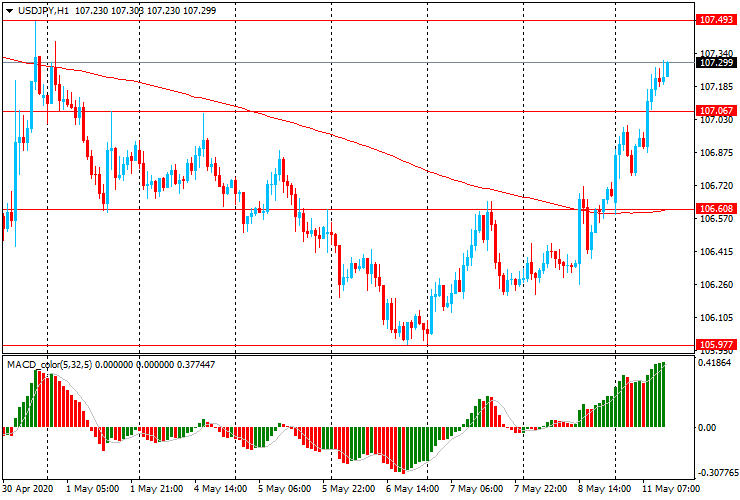Click the 11 May 07:00 time axis label
The height and width of the screenshot is (500, 740).
671,488
